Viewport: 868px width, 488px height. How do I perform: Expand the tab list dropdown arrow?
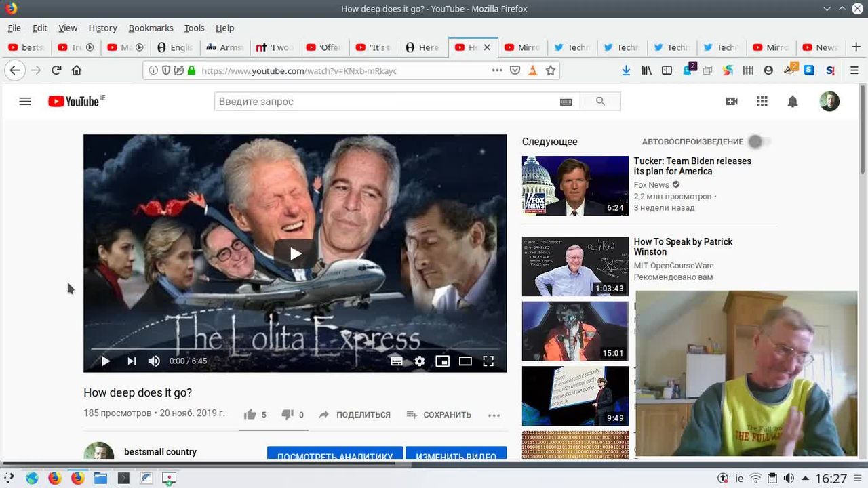click(827, 9)
